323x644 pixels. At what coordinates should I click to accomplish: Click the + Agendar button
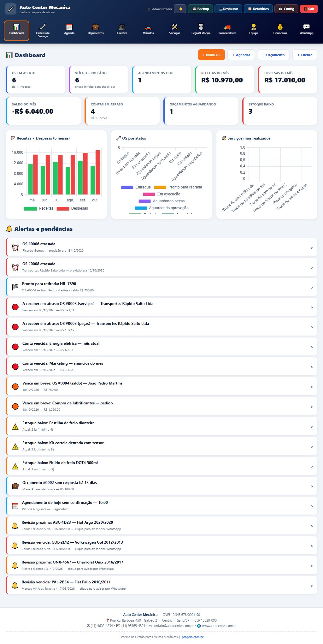pos(241,55)
